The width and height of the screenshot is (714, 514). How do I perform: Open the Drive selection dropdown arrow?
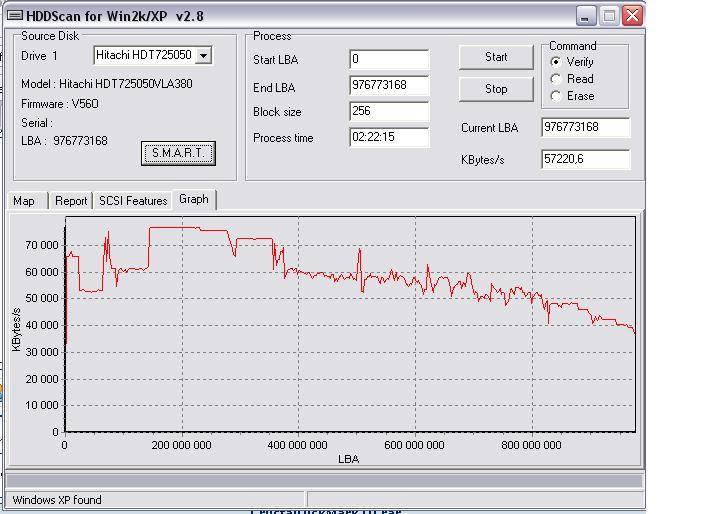point(204,56)
